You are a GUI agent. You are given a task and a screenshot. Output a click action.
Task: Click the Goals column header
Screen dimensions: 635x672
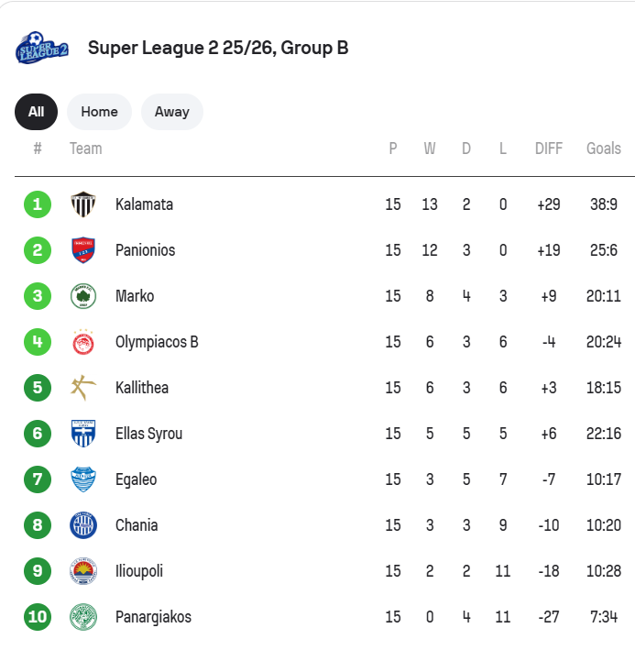[604, 149]
